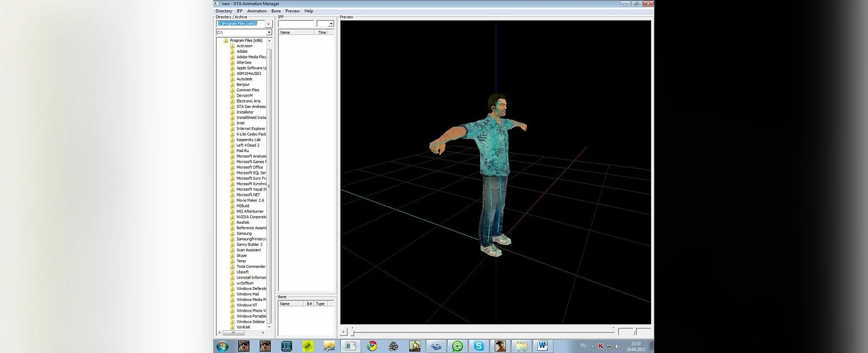Select the Microsoft Office folder
Screen dimensions: 868x353
pos(250,167)
